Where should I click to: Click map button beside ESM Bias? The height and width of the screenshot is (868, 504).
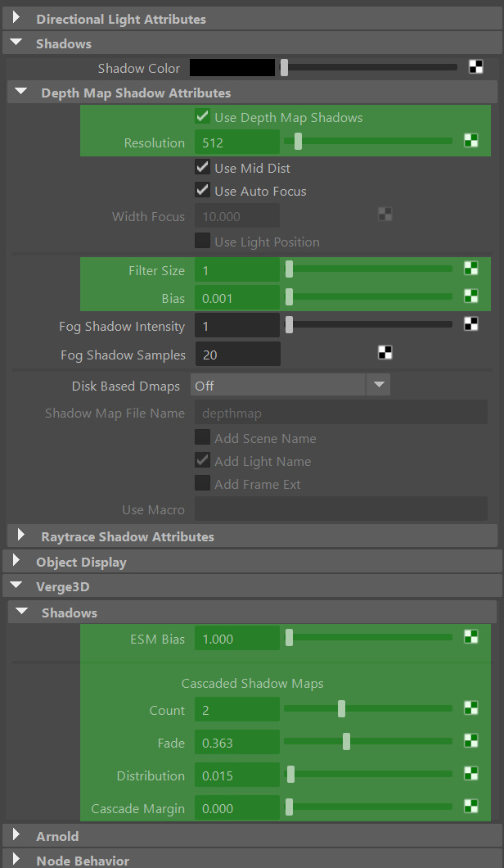[x=470, y=636]
